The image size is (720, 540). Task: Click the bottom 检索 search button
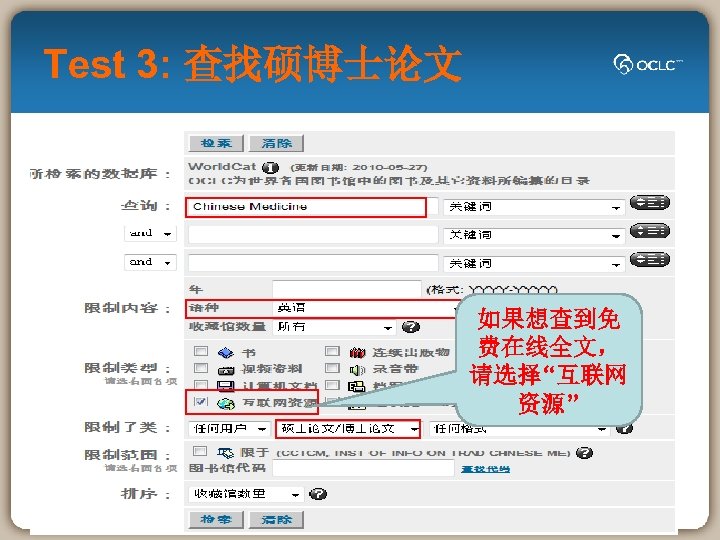coord(216,519)
